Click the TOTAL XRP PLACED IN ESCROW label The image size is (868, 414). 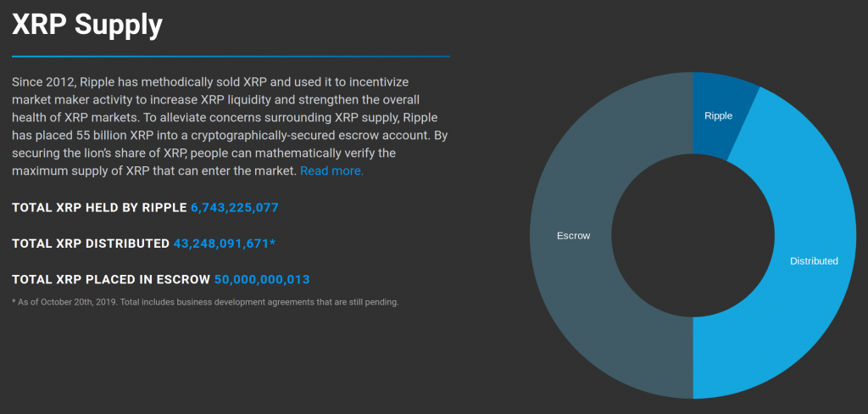click(111, 279)
